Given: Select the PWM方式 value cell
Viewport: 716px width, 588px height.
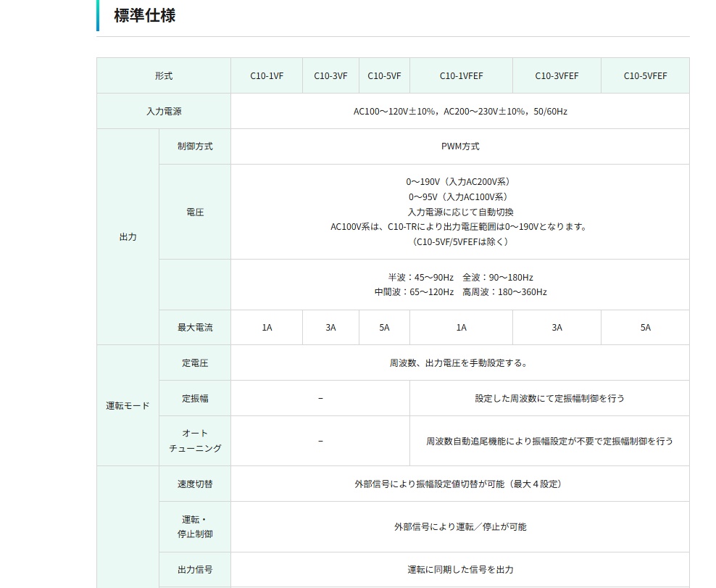Looking at the screenshot, I should click(x=460, y=146).
